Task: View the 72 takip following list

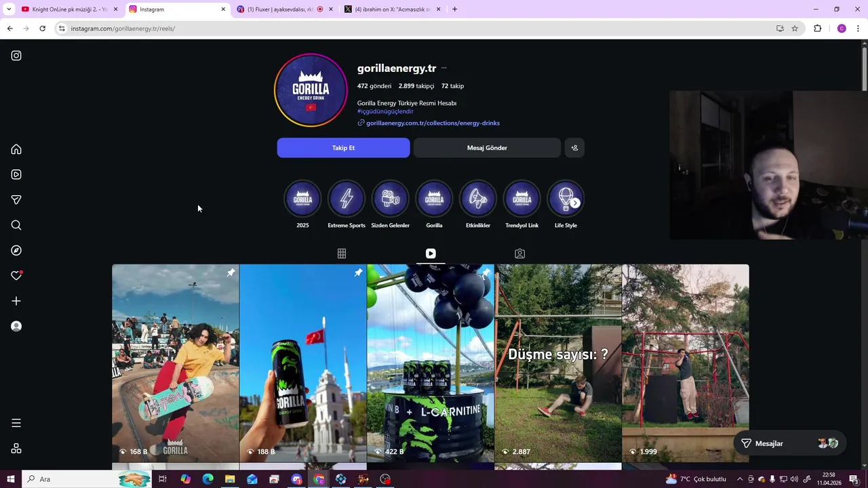Action: coord(452,86)
